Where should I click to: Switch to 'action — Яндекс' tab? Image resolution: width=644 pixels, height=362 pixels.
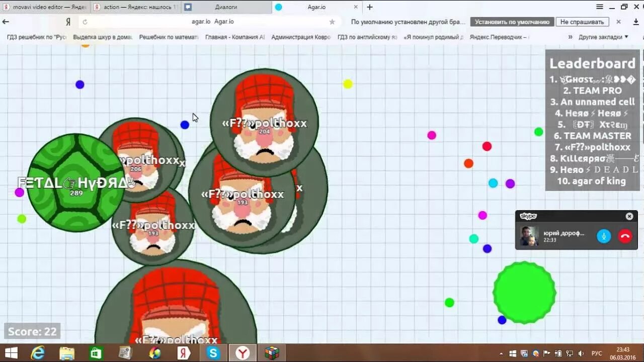point(135,7)
